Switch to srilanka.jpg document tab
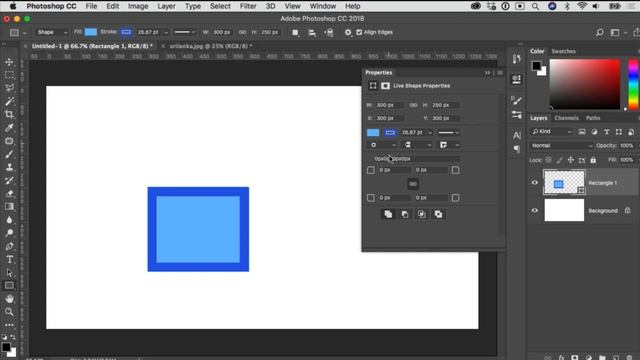 pos(211,46)
